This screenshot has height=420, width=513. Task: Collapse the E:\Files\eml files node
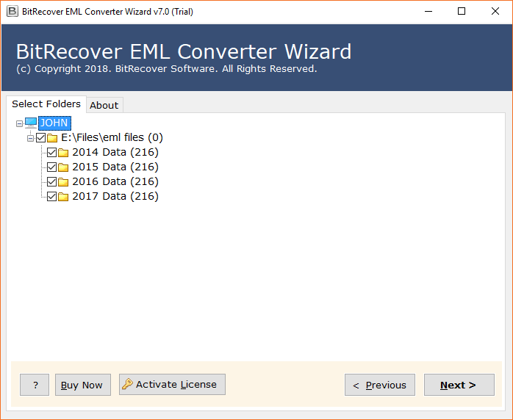[30, 138]
